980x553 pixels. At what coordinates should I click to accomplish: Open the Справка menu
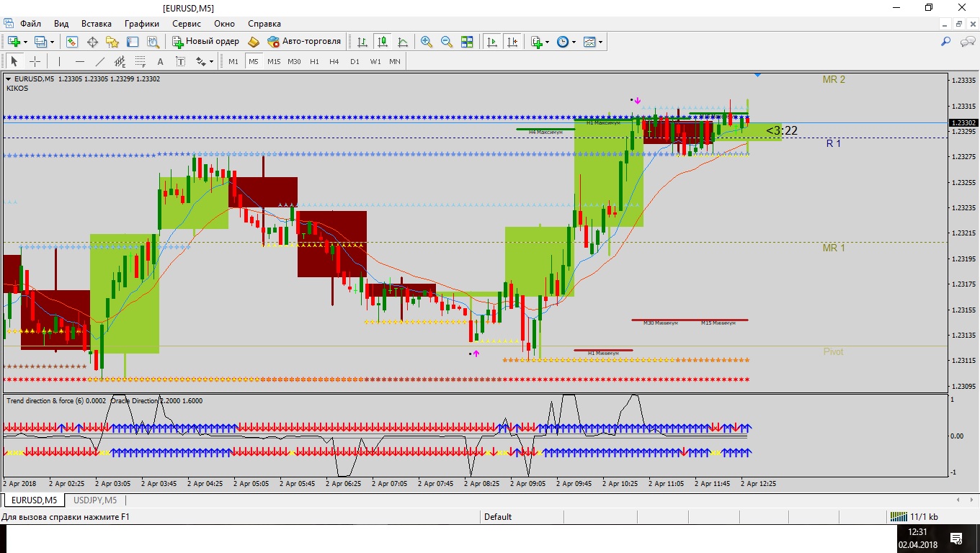pyautogui.click(x=264, y=24)
